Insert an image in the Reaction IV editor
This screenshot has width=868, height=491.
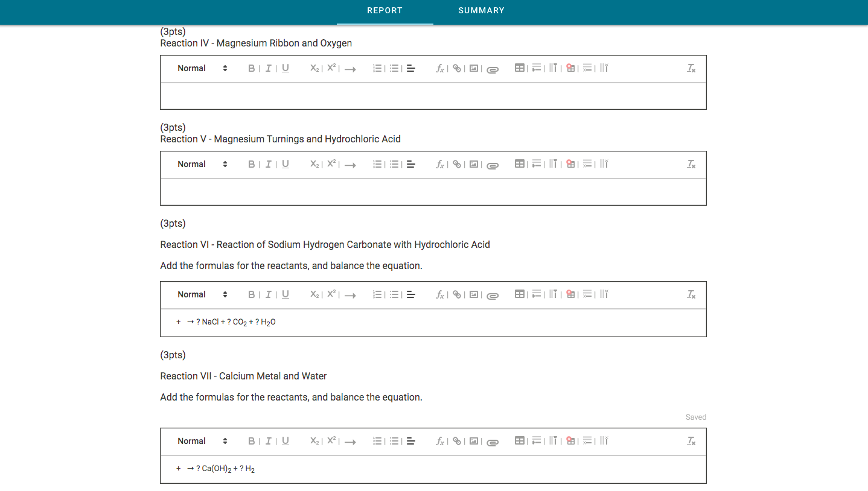click(x=474, y=68)
